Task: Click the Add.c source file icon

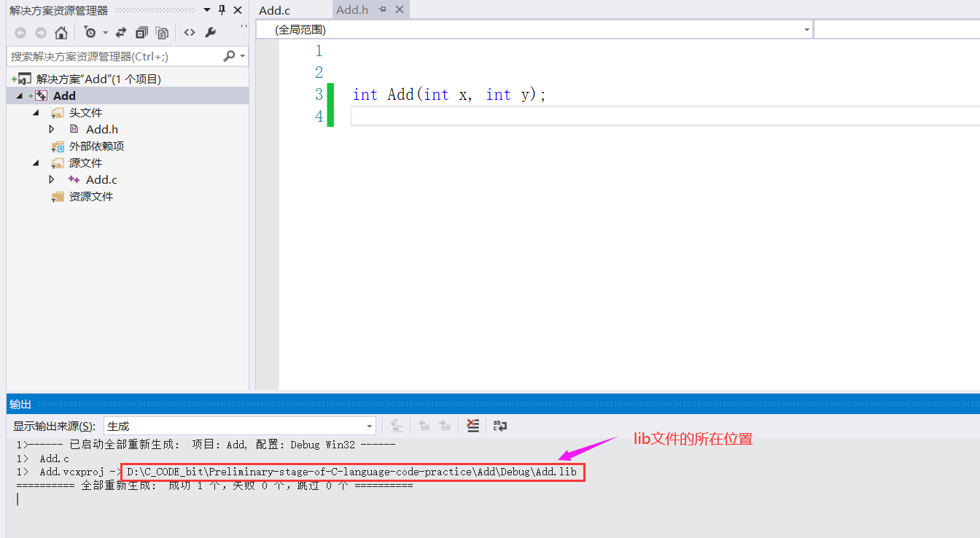Action: pyautogui.click(x=74, y=179)
